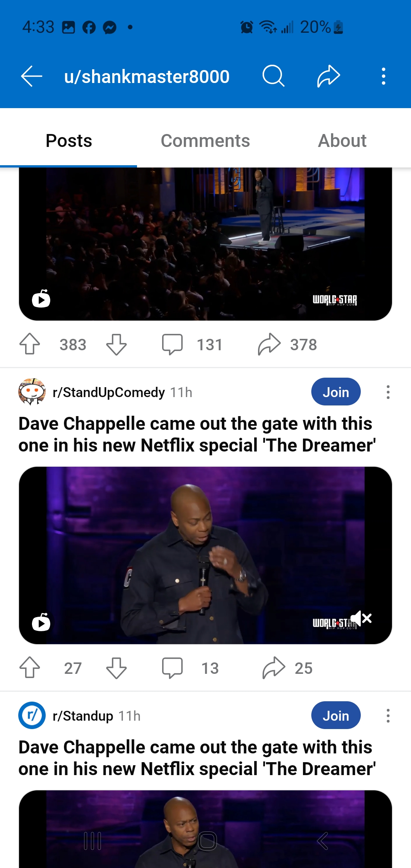Open profile overflow menu in header
This screenshot has width=411, height=868.
click(384, 76)
